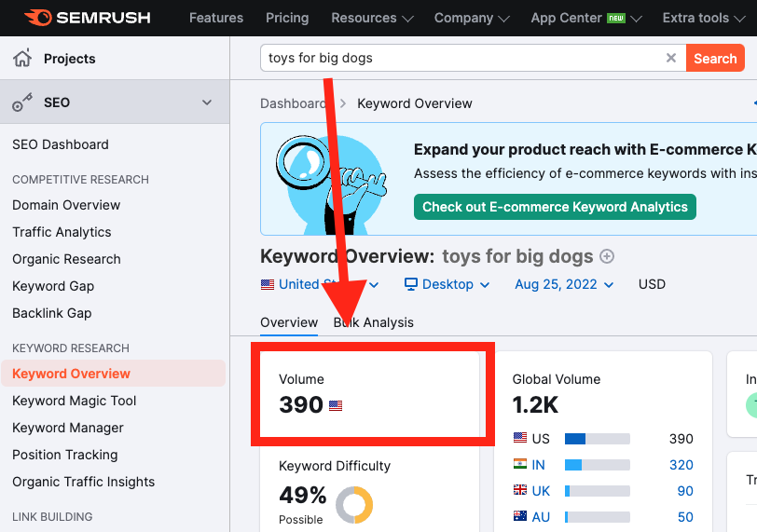Expand the App Center menu
Image resolution: width=757 pixels, height=532 pixels.
pyautogui.click(x=586, y=18)
